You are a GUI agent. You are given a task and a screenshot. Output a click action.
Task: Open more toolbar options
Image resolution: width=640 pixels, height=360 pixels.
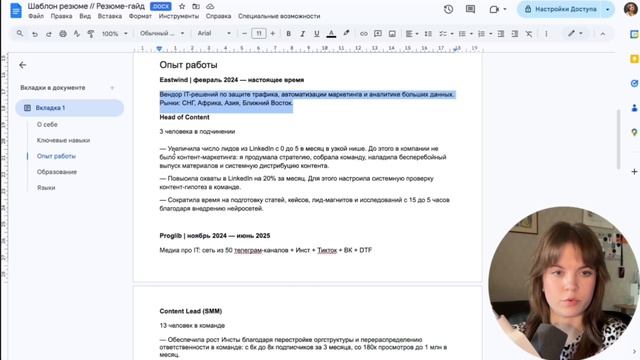click(x=546, y=33)
